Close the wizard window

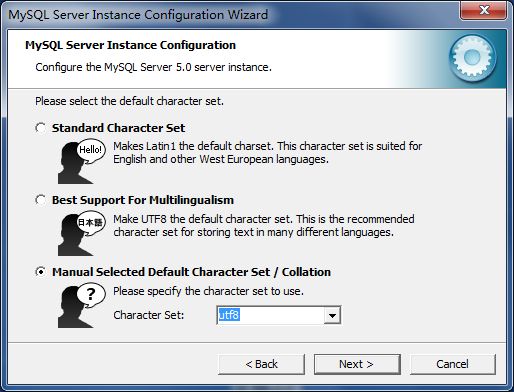(484, 10)
